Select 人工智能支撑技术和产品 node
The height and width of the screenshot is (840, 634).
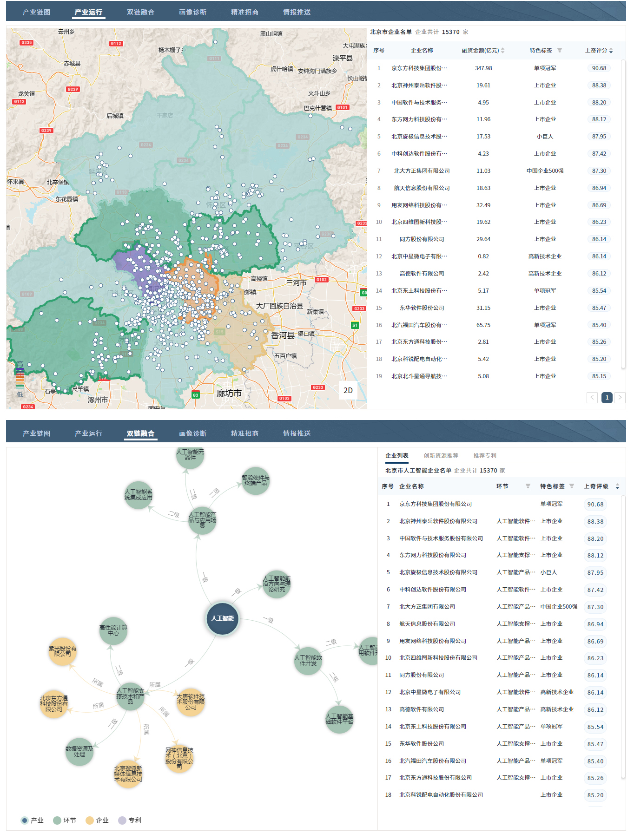[130, 696]
